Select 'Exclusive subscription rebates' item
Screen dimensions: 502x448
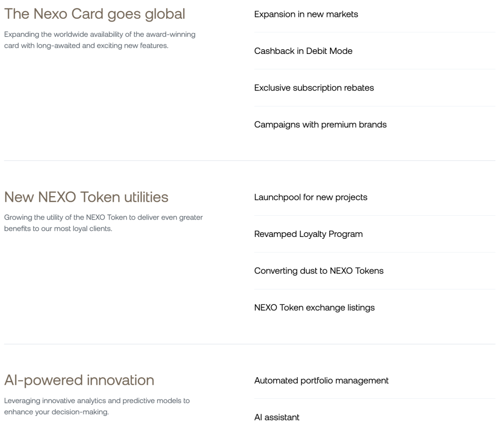pos(314,88)
